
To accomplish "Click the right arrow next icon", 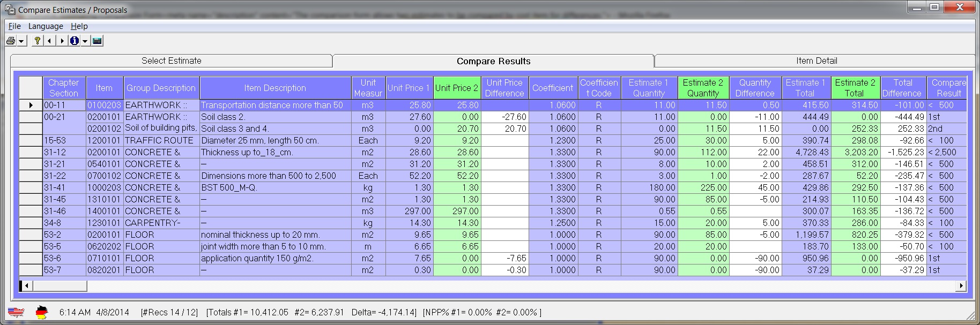I will [62, 41].
